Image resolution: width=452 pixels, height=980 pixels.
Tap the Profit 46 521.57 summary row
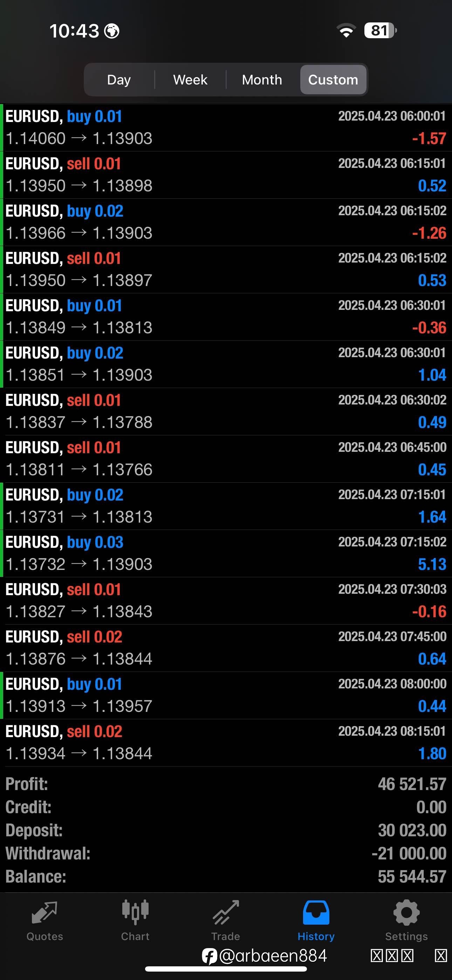point(226,784)
